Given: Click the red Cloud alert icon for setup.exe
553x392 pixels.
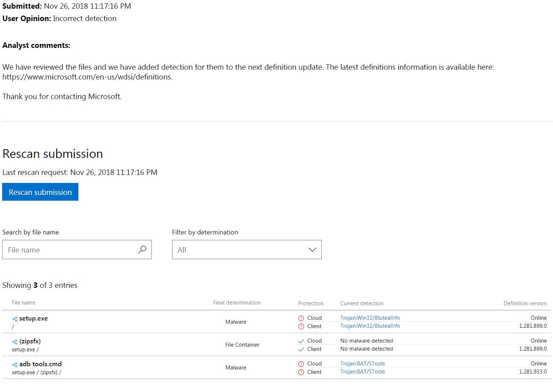Looking at the screenshot, I should coord(301,318).
